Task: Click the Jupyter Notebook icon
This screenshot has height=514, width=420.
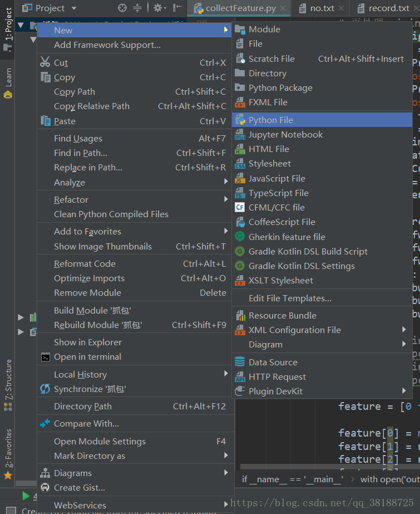Action: tap(240, 134)
